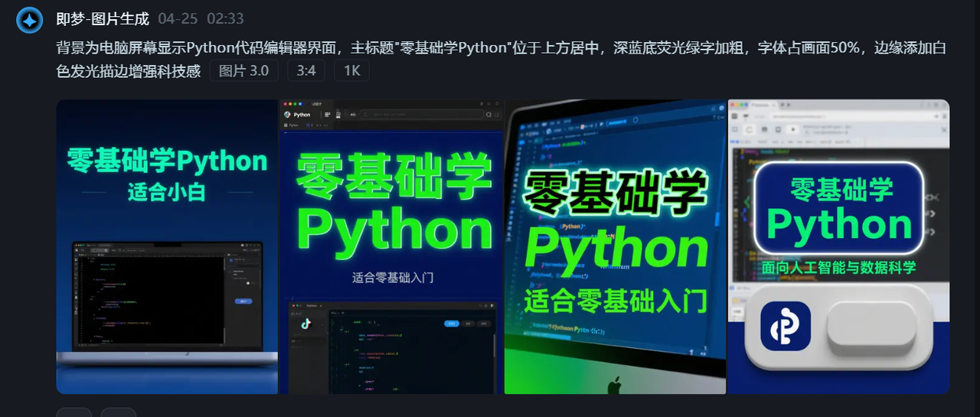Click the refresh icon in the fourth image's toolbar
This screenshot has height=417, width=980.
pos(750,130)
